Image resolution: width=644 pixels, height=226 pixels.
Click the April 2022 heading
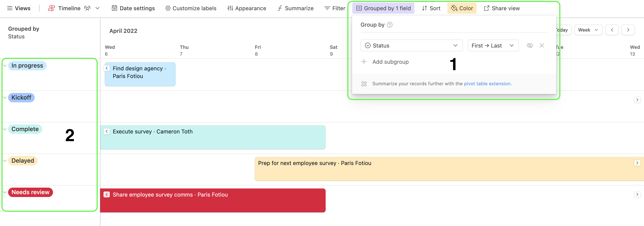pos(123,31)
